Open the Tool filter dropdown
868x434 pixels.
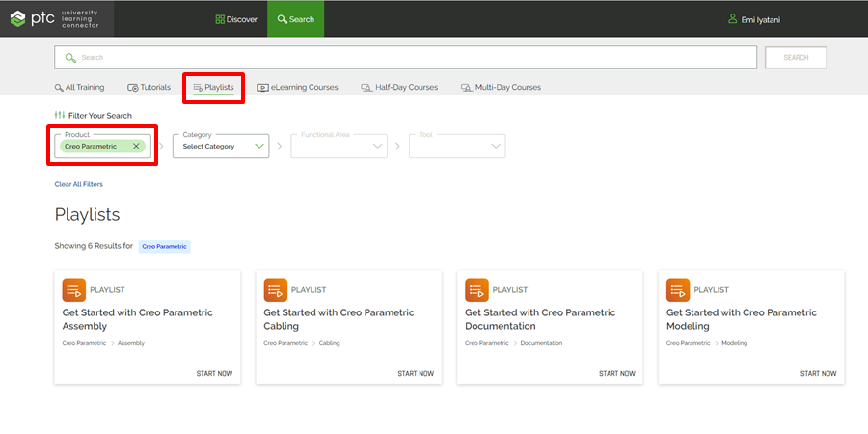[457, 147]
